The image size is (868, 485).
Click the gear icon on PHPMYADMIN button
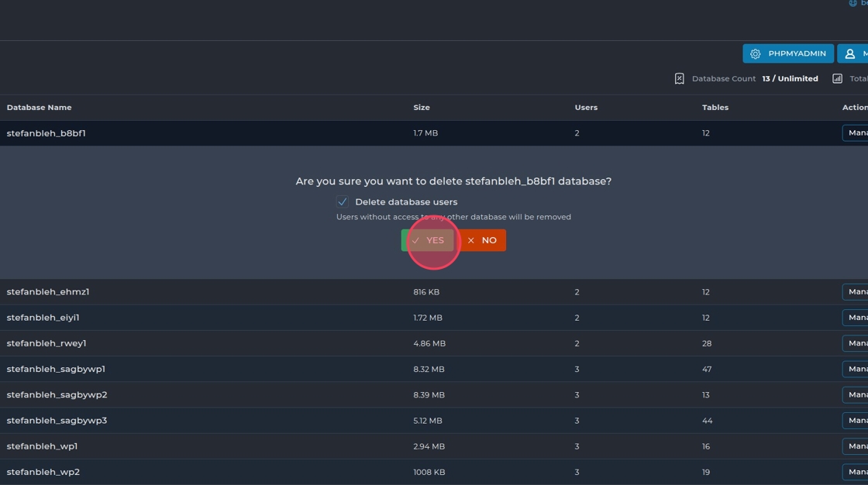pos(756,53)
